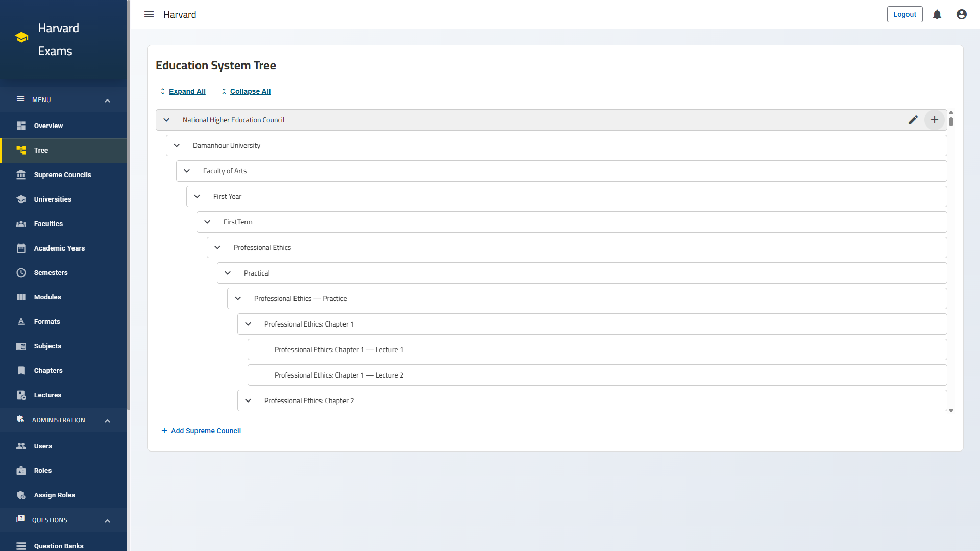The width and height of the screenshot is (980, 551).
Task: Open the Universities section via its graduation-cap icon
Action: pos(21,199)
